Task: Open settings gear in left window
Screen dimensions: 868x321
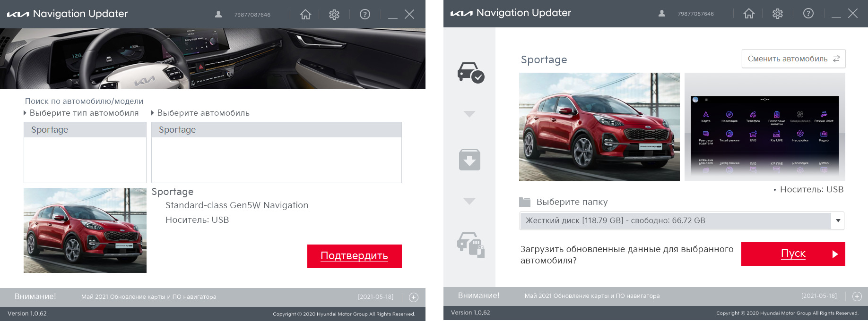Action: pyautogui.click(x=334, y=15)
